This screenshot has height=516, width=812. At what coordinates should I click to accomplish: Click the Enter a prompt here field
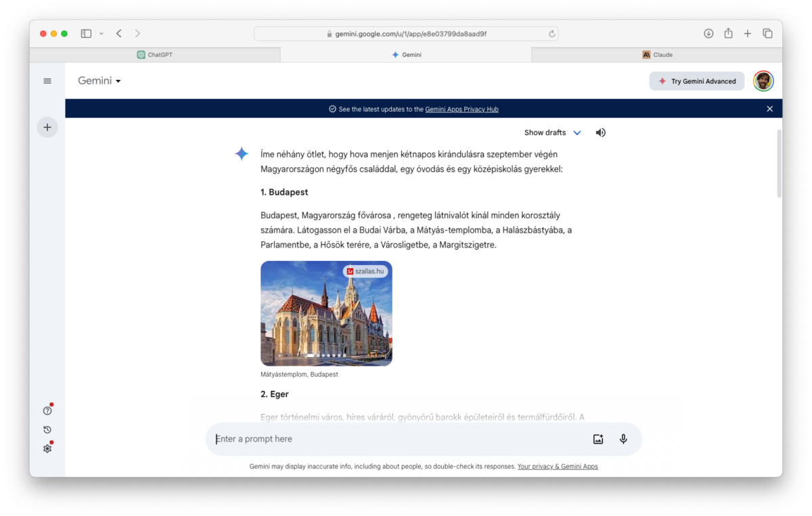pos(399,439)
